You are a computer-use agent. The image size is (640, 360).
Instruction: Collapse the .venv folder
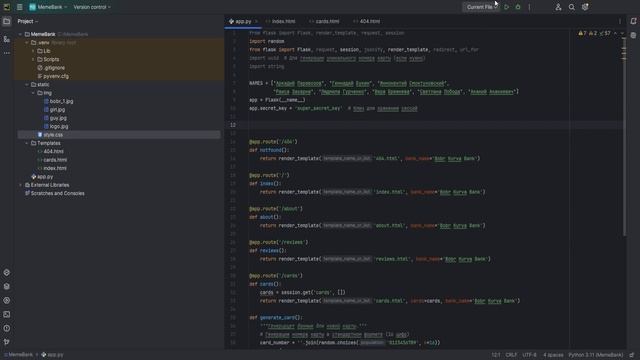click(x=27, y=42)
